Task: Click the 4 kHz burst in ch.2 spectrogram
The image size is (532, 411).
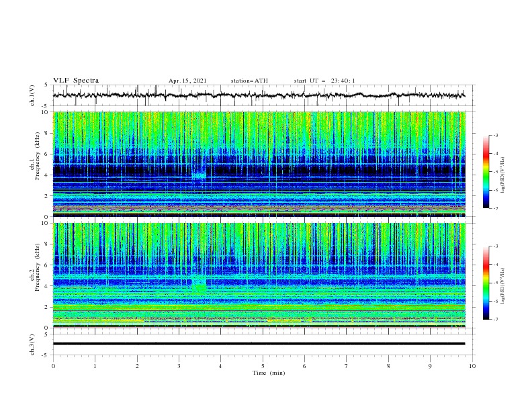Action: (x=199, y=284)
